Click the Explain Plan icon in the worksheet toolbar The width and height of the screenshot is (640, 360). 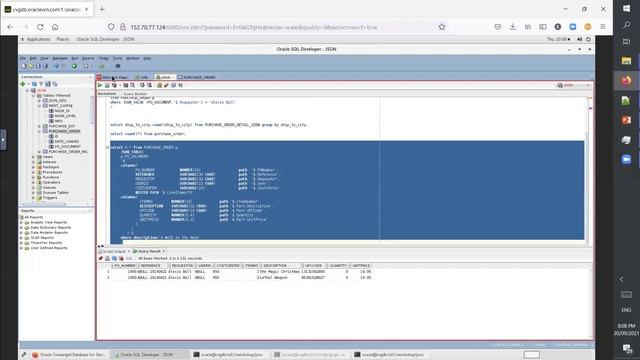point(114,85)
